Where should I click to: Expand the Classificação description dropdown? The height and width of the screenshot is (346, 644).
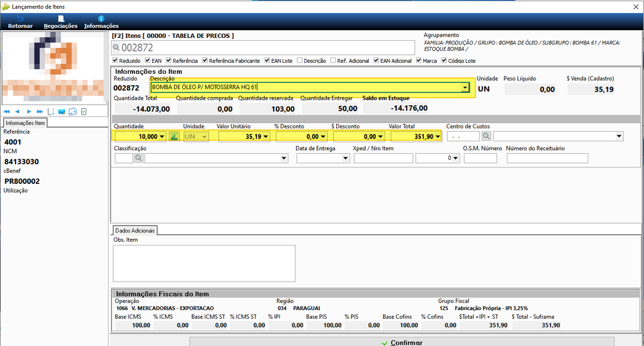tap(284, 158)
